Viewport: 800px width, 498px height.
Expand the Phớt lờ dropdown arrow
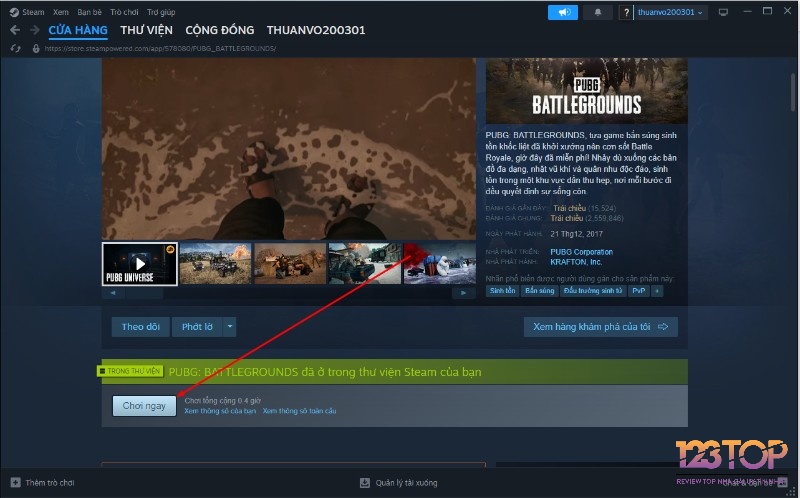pos(230,327)
